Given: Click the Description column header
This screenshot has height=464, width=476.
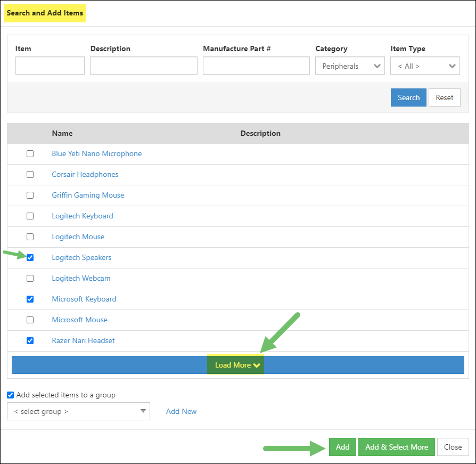Looking at the screenshot, I should tap(260, 133).
